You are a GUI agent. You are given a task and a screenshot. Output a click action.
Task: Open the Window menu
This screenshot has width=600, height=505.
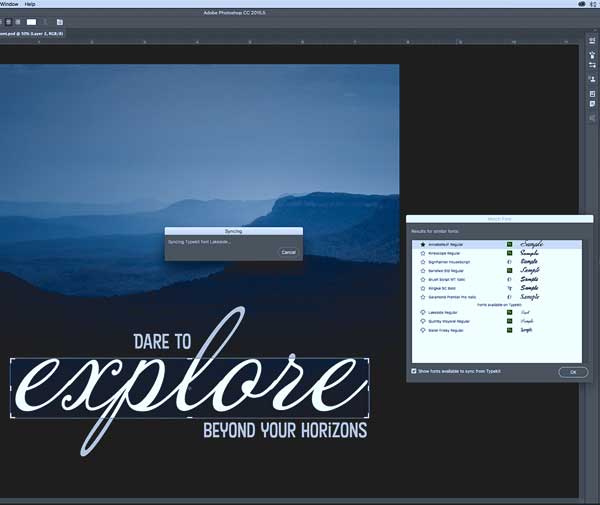pos(8,4)
